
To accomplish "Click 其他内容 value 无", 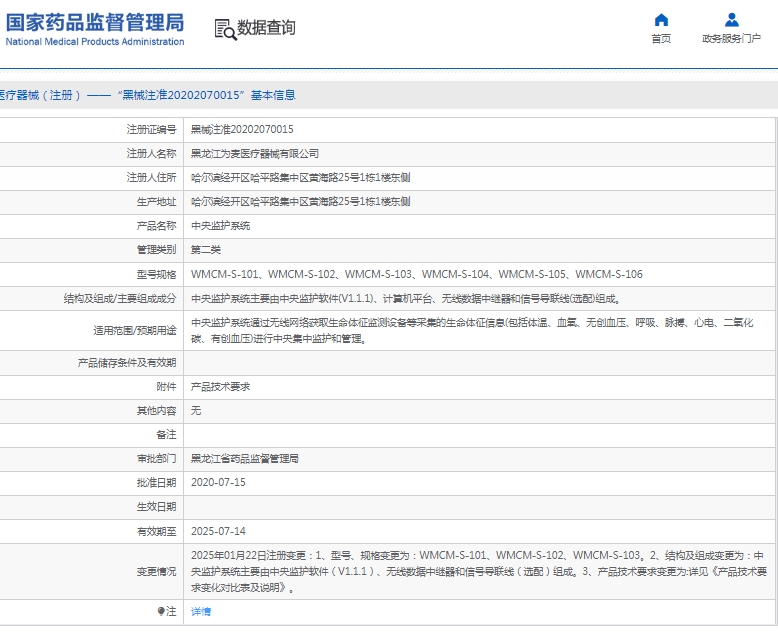I will (196, 411).
